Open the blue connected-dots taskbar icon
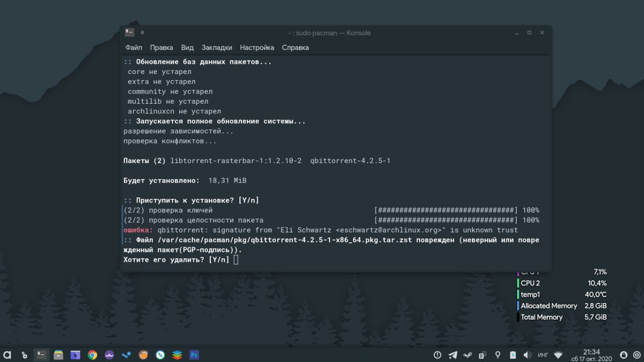The width and height of the screenshot is (644, 362). [126, 355]
